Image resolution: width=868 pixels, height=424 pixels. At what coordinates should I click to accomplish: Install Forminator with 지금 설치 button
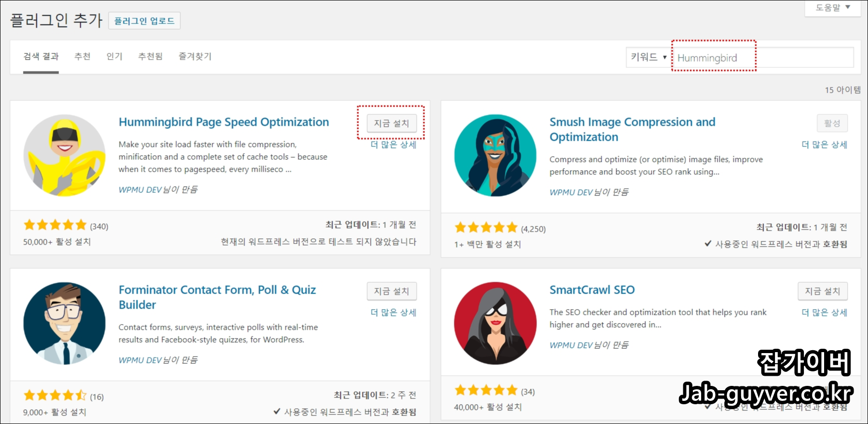392,291
